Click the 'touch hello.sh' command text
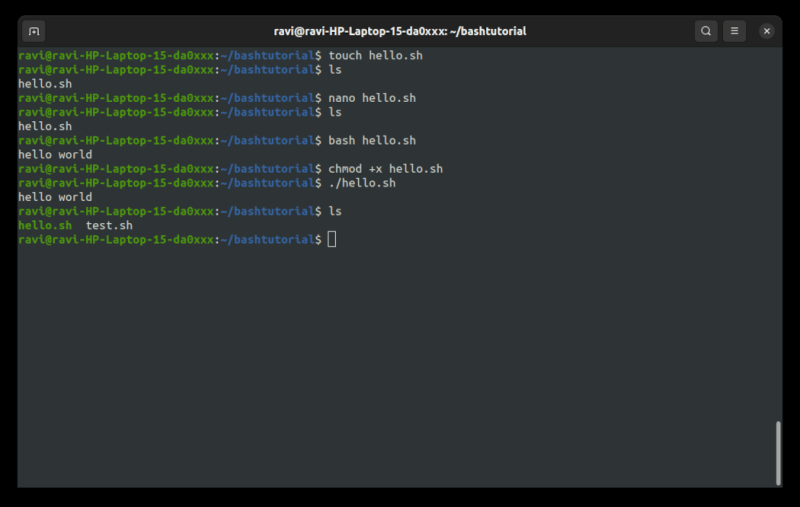Image resolution: width=800 pixels, height=507 pixels. pyautogui.click(x=376, y=55)
